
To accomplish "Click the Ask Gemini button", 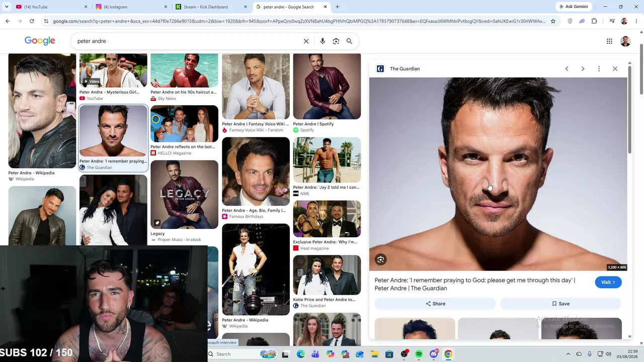I will pyautogui.click(x=573, y=7).
